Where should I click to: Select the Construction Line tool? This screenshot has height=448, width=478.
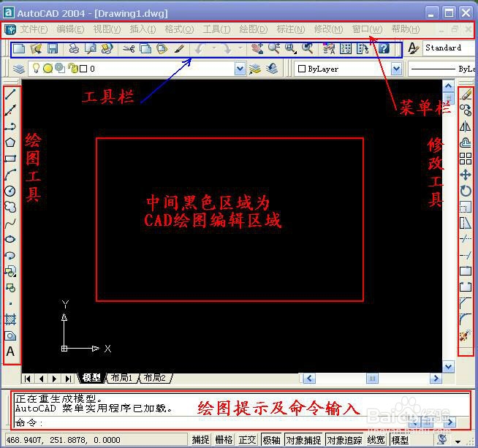coord(10,110)
